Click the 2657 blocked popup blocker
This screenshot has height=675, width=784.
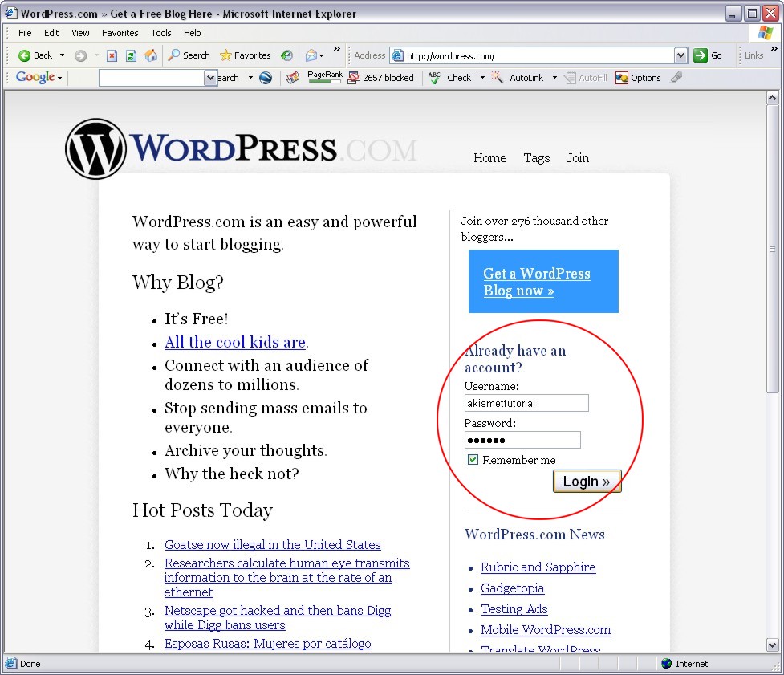(381, 78)
